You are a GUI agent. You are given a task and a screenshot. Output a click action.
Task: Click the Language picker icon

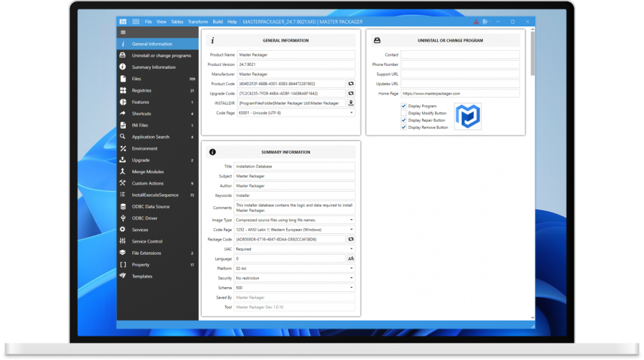(x=351, y=258)
